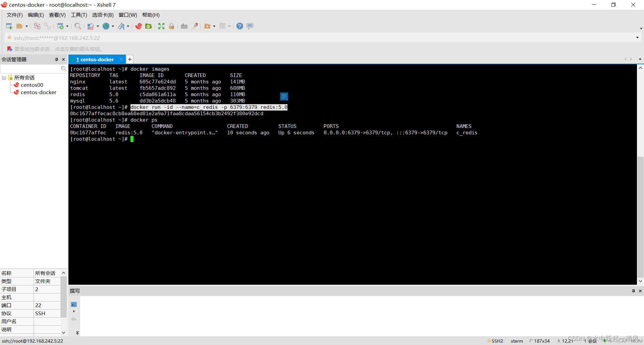Open the feedback chat bubble icon
Screen dimensions: 644x345
250,26
